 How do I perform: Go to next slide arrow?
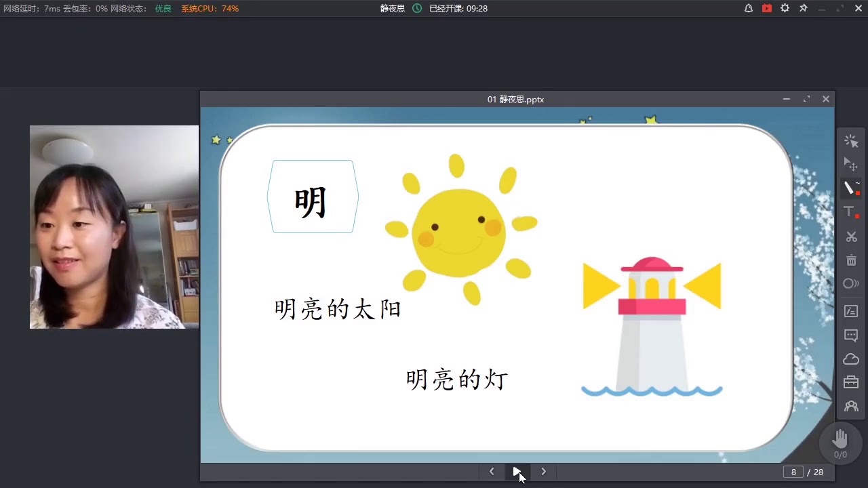pyautogui.click(x=543, y=472)
